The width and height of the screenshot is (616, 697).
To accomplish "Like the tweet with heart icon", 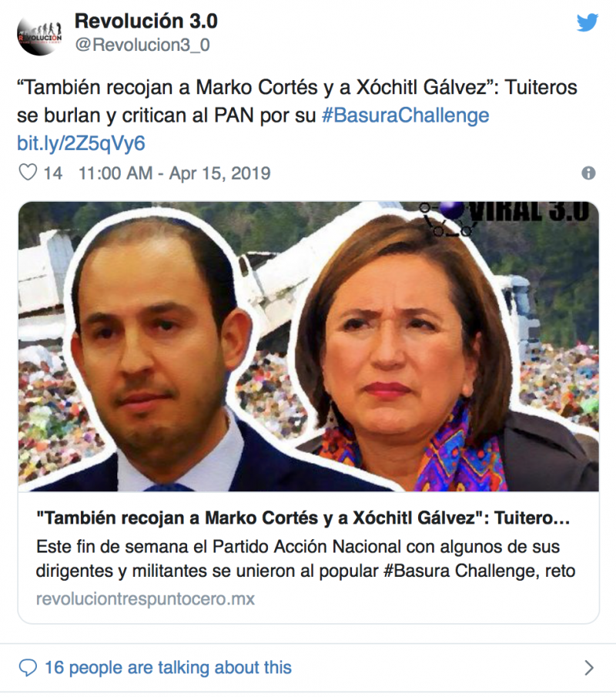I will [x=28, y=173].
